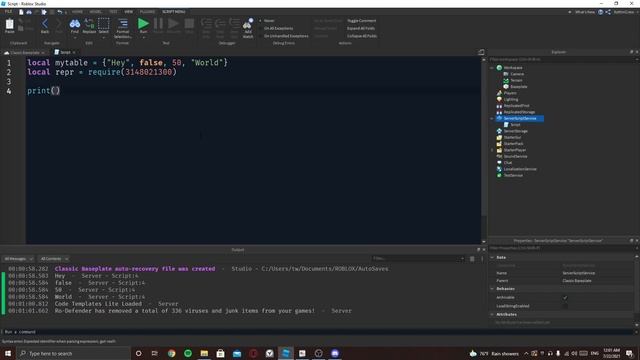
Task: Select Lighting in Explorer
Action: (511, 99)
